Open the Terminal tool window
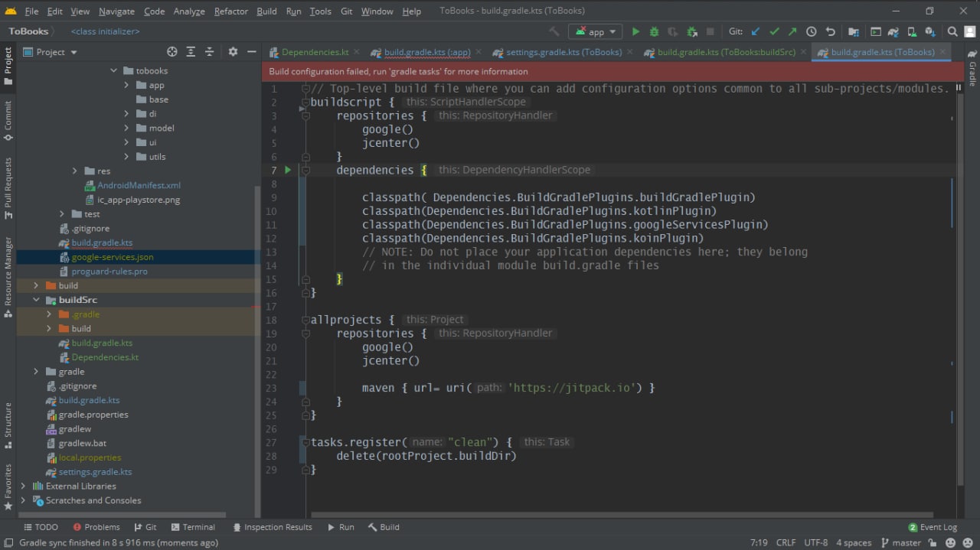The height and width of the screenshot is (550, 980). tap(193, 527)
